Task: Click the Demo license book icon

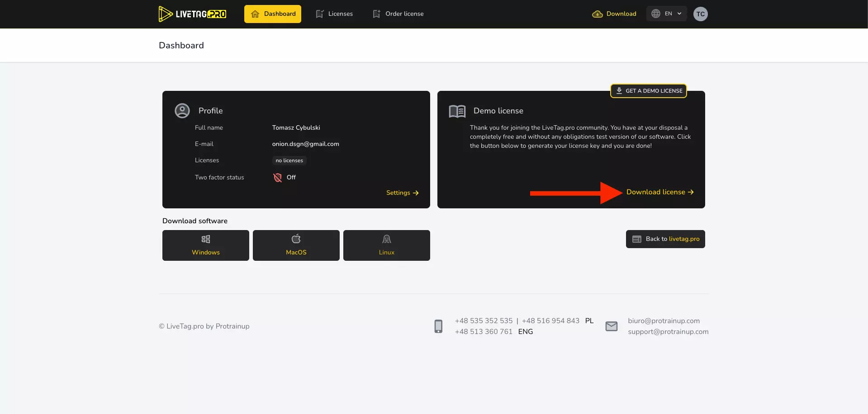Action: (457, 111)
